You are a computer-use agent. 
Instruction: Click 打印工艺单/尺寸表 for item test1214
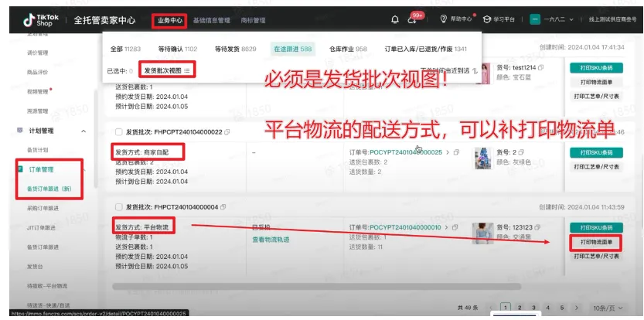coord(596,97)
